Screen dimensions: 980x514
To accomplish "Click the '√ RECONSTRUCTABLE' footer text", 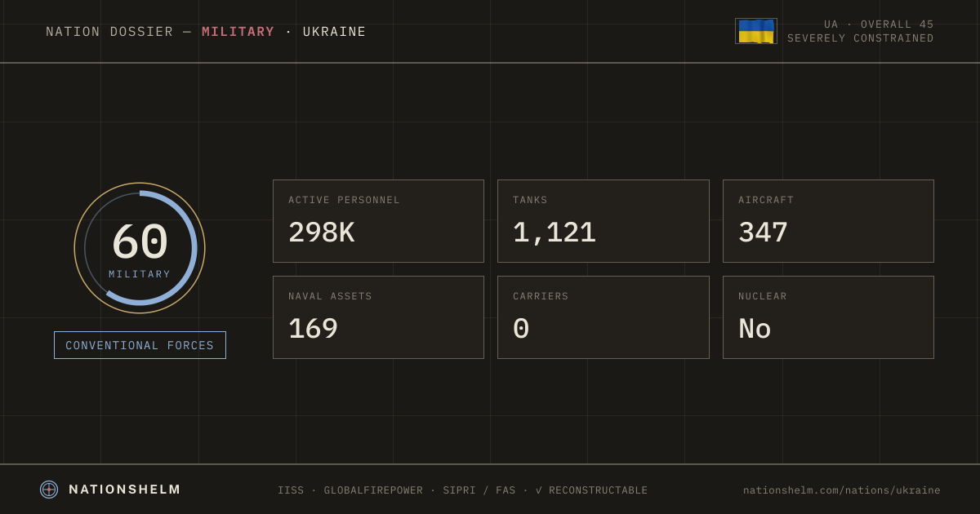I will (591, 490).
